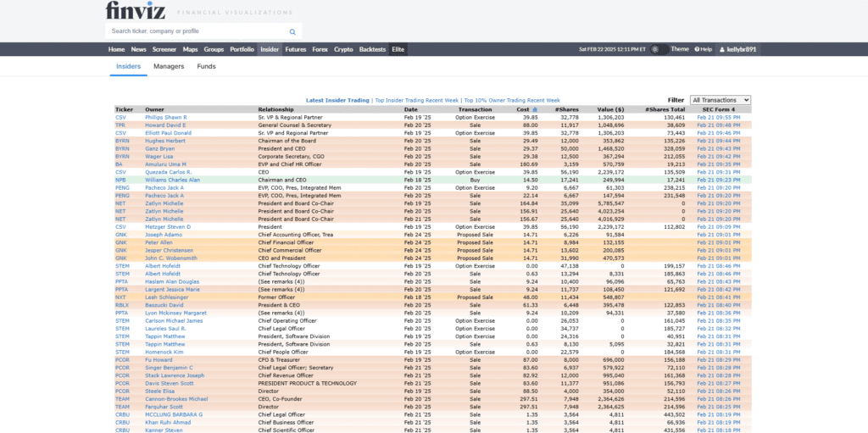
Task: Open owner Farquhar Scott
Action: (164, 407)
